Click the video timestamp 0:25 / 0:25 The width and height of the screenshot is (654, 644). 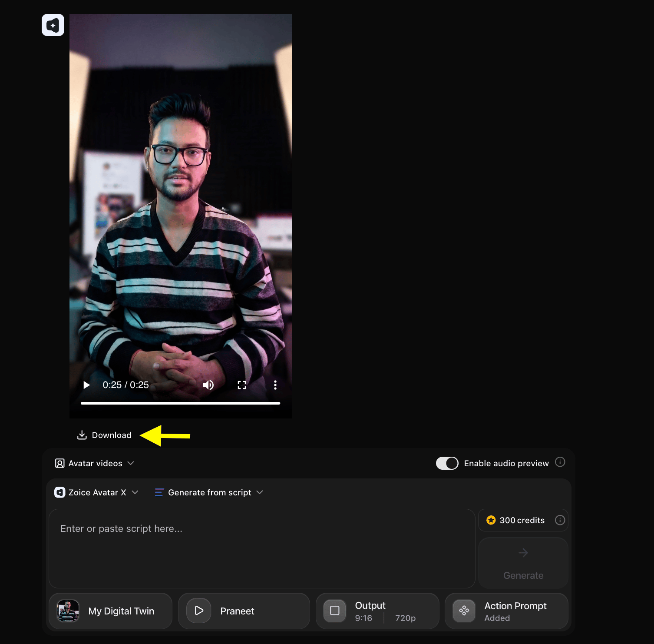[126, 385]
